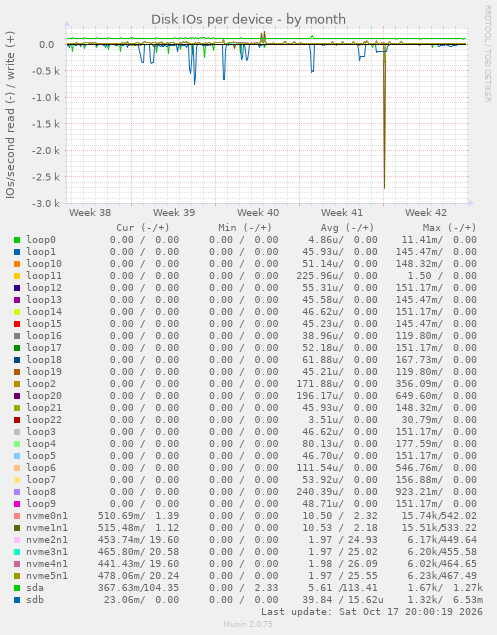Viewport: 497px width, 635px height.
Task: Click the loop9 magenta legend swatch
Action: tap(17, 504)
